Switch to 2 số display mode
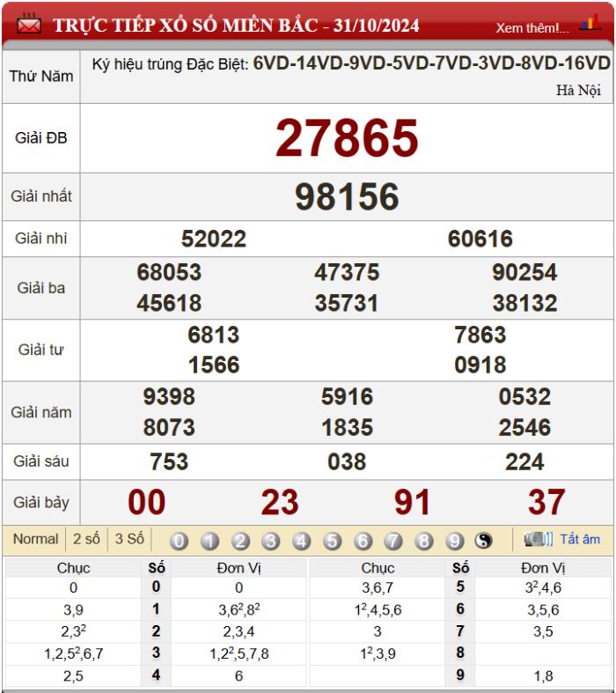Image resolution: width=616 pixels, height=693 pixels. (86, 539)
